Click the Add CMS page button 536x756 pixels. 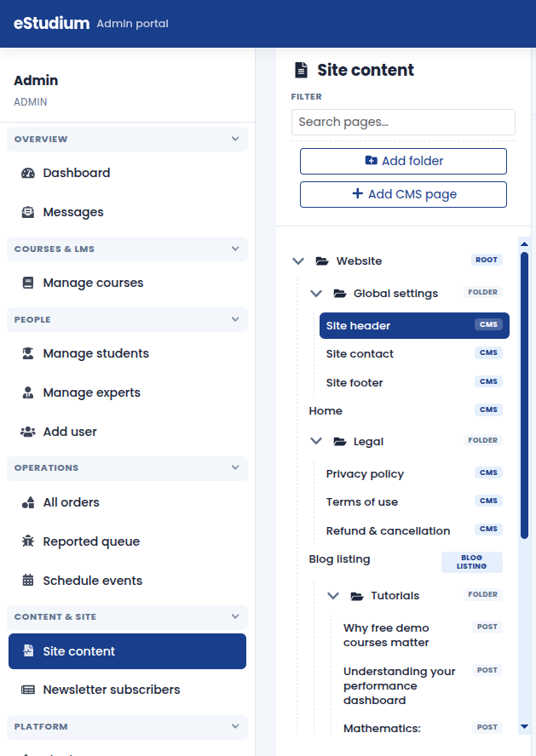[403, 194]
